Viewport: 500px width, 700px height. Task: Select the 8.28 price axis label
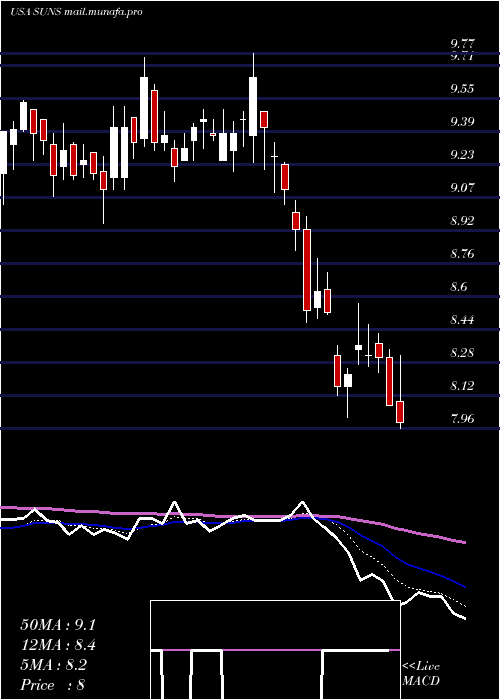pos(462,353)
